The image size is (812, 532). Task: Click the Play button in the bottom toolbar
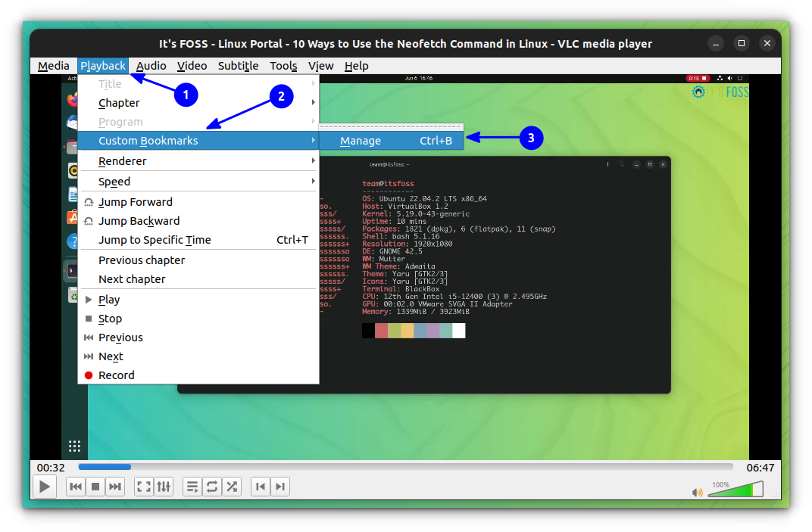pos(45,487)
